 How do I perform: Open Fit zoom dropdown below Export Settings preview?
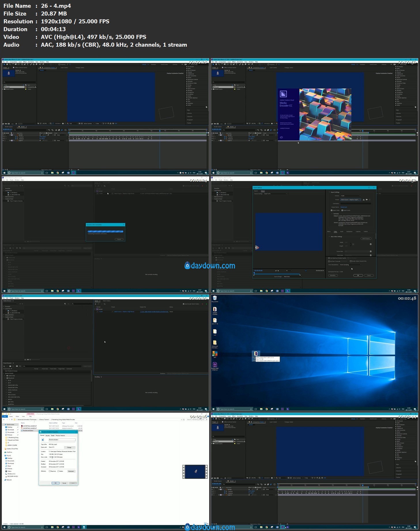coord(289,271)
